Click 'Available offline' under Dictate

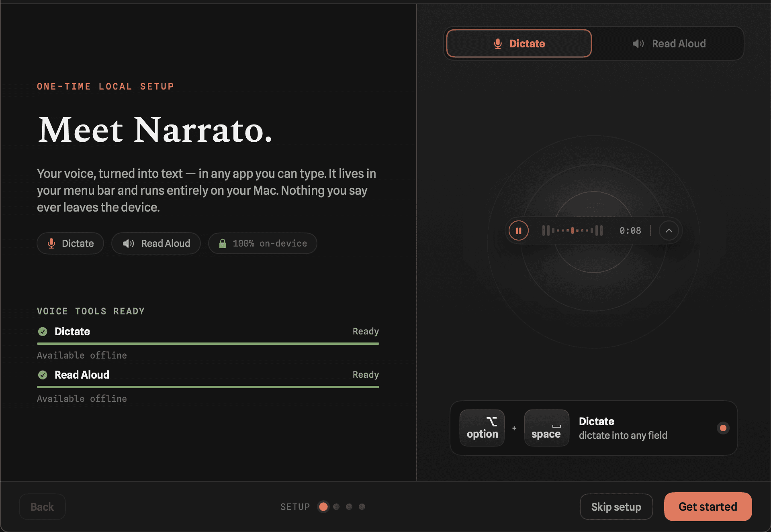82,355
